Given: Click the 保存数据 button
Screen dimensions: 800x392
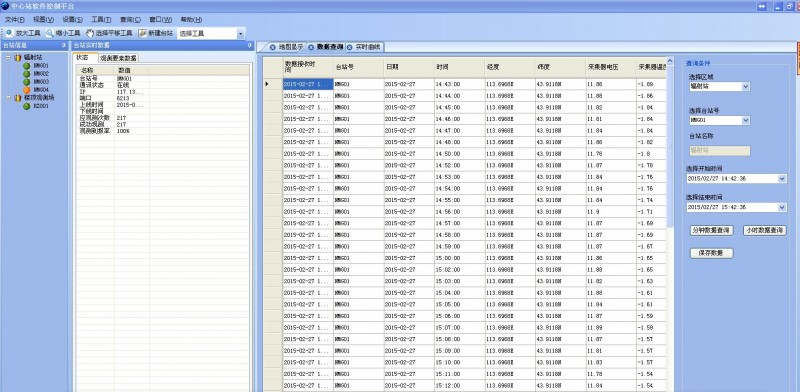Looking at the screenshot, I should pyautogui.click(x=711, y=253).
